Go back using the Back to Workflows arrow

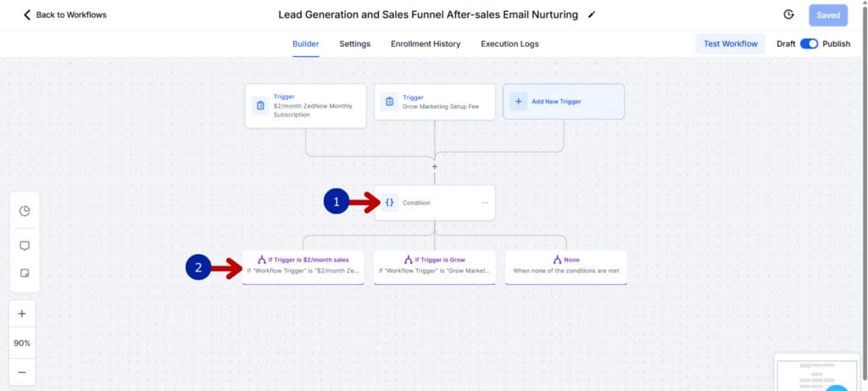(x=26, y=15)
